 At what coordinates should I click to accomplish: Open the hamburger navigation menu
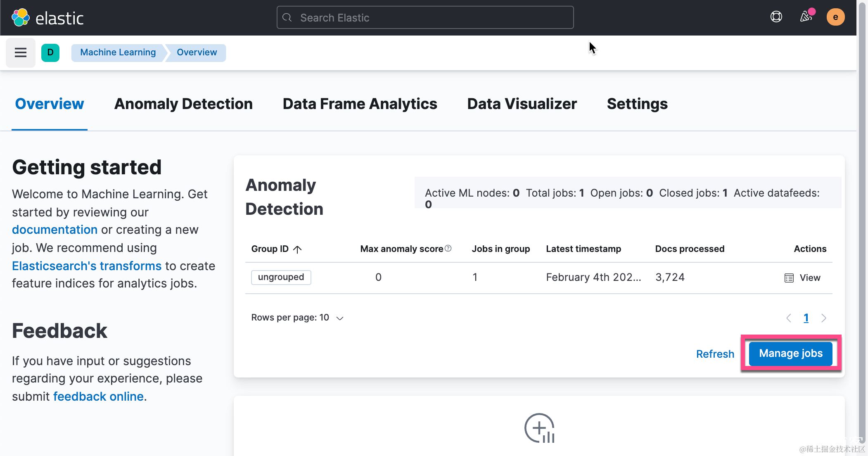point(21,52)
